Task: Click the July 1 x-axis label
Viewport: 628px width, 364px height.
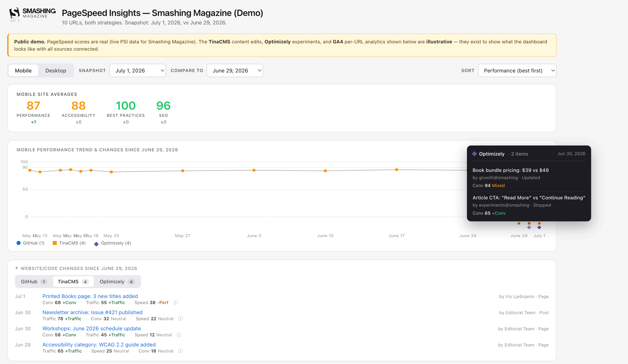Action: coord(539,235)
